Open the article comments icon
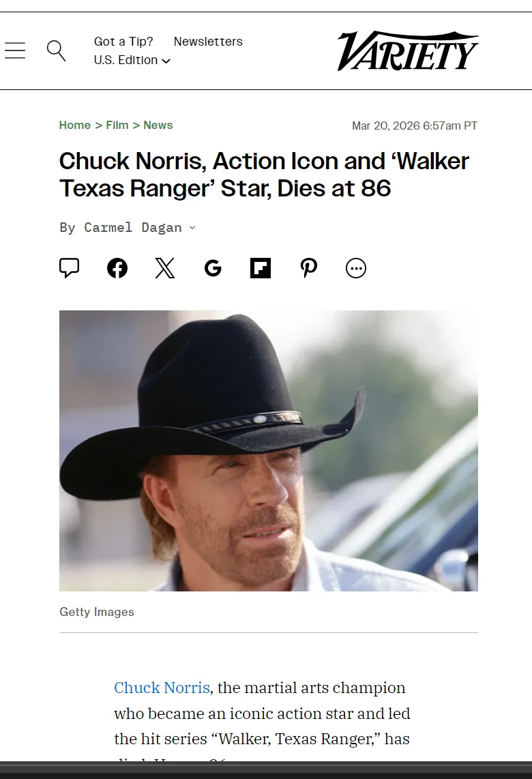 click(x=69, y=268)
